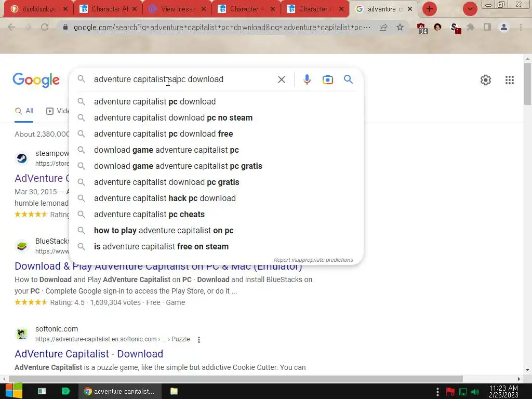Open the S extension with 1 badge
The height and width of the screenshot is (399, 532).
pos(455,28)
